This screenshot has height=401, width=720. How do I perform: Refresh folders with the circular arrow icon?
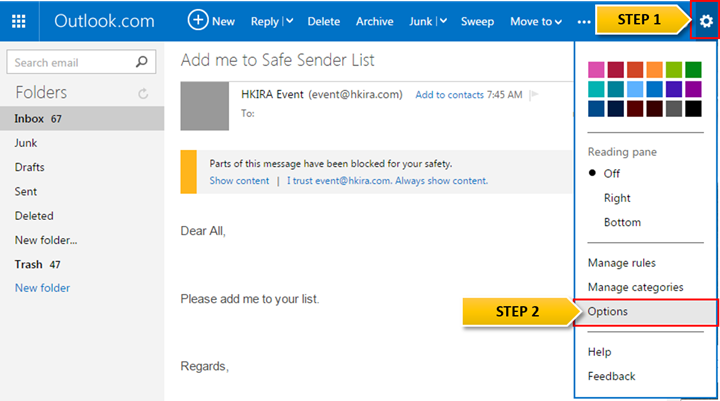[143, 94]
